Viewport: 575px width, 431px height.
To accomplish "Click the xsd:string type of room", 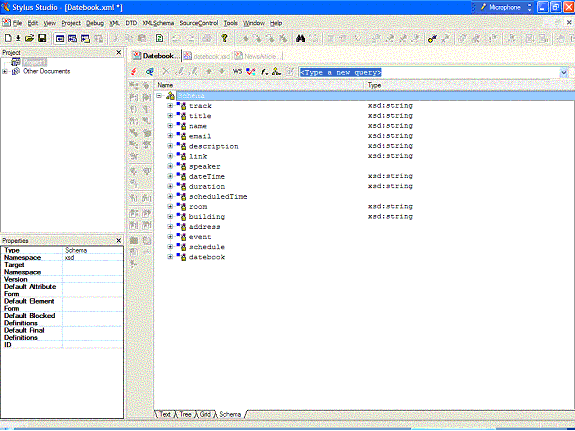I will [x=390, y=206].
